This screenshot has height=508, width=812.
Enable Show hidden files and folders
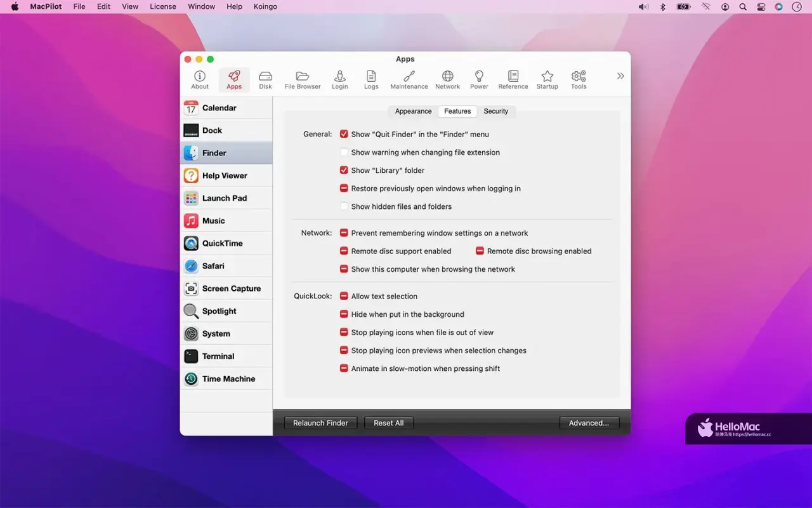pos(344,206)
